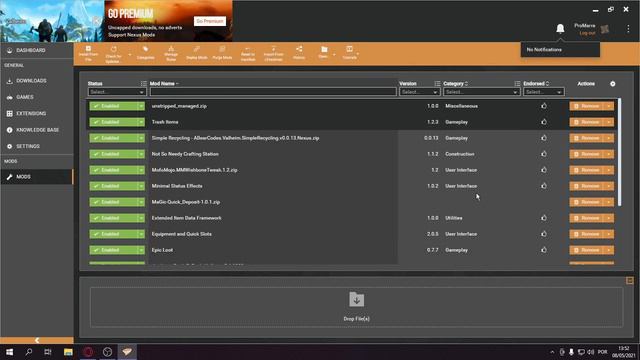
Task: Open the Windows Start menu
Action: [x=9, y=351]
